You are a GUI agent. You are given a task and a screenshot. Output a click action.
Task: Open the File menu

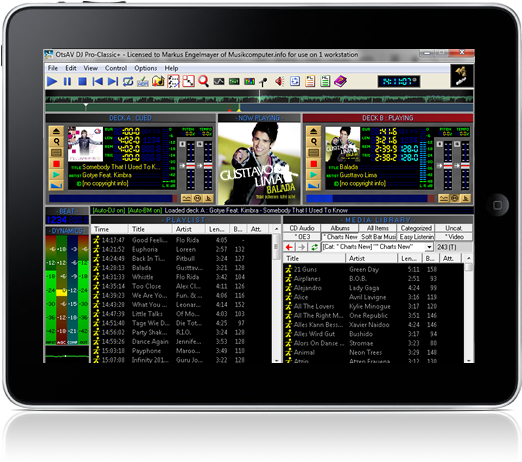point(53,68)
